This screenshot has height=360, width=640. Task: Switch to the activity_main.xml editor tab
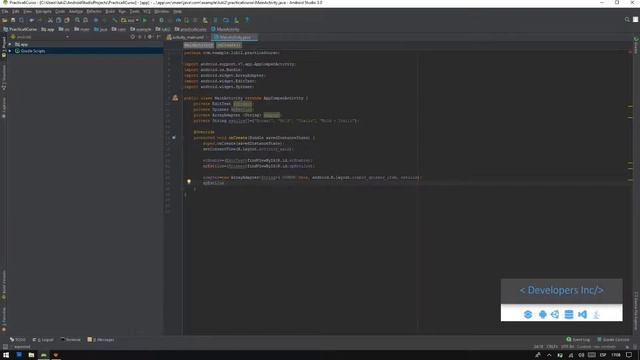pyautogui.click(x=188, y=37)
